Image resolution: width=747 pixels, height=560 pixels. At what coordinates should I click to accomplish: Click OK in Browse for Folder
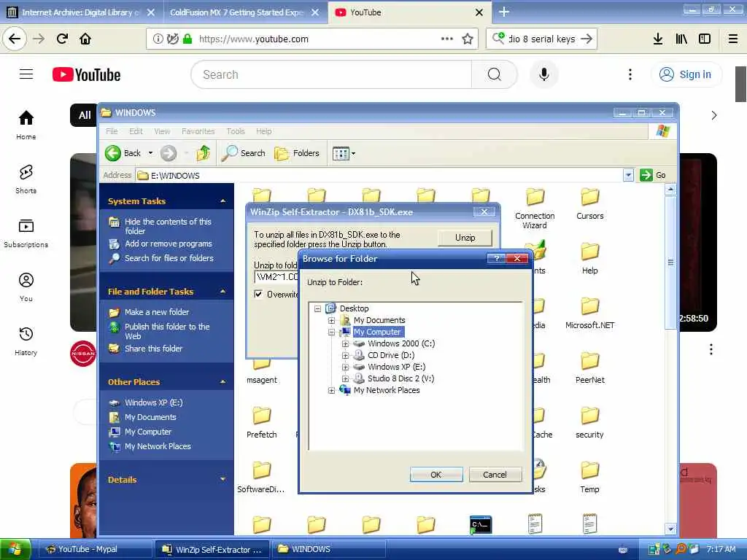436,474
